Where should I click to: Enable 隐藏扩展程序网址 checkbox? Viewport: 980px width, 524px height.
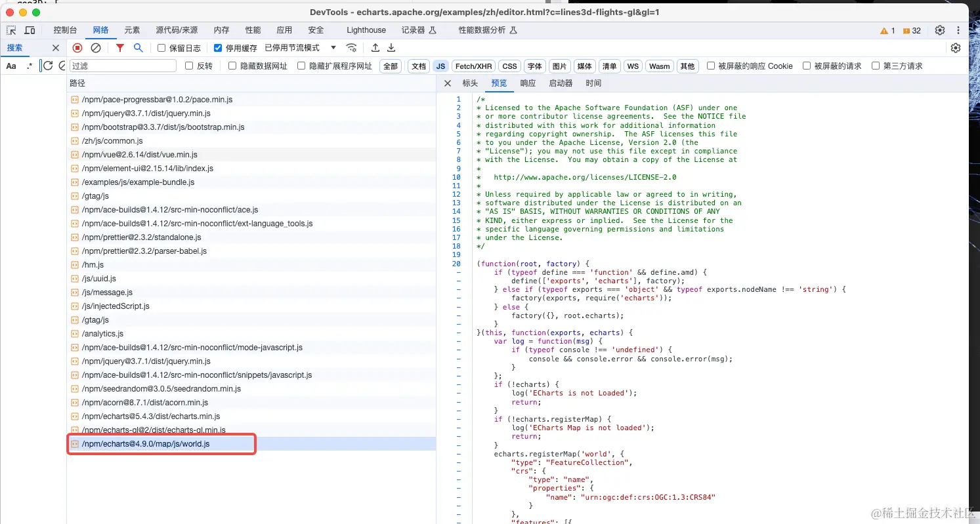pos(301,66)
